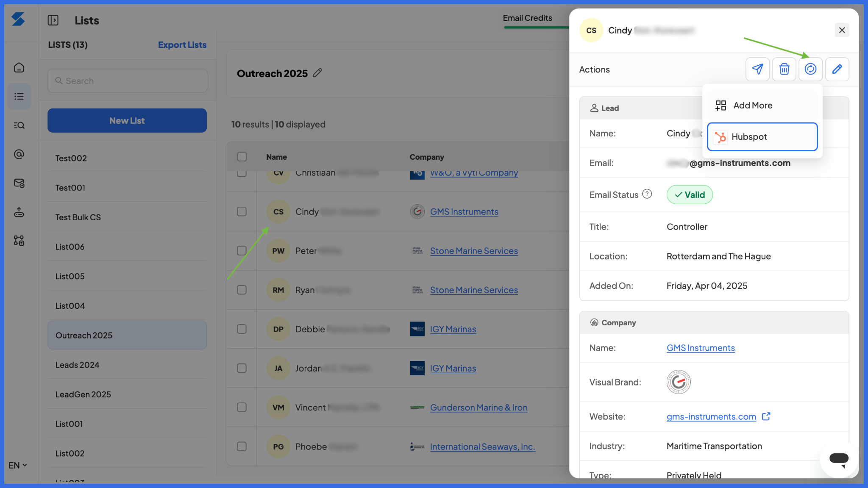Click the lists Search input field

(x=127, y=81)
